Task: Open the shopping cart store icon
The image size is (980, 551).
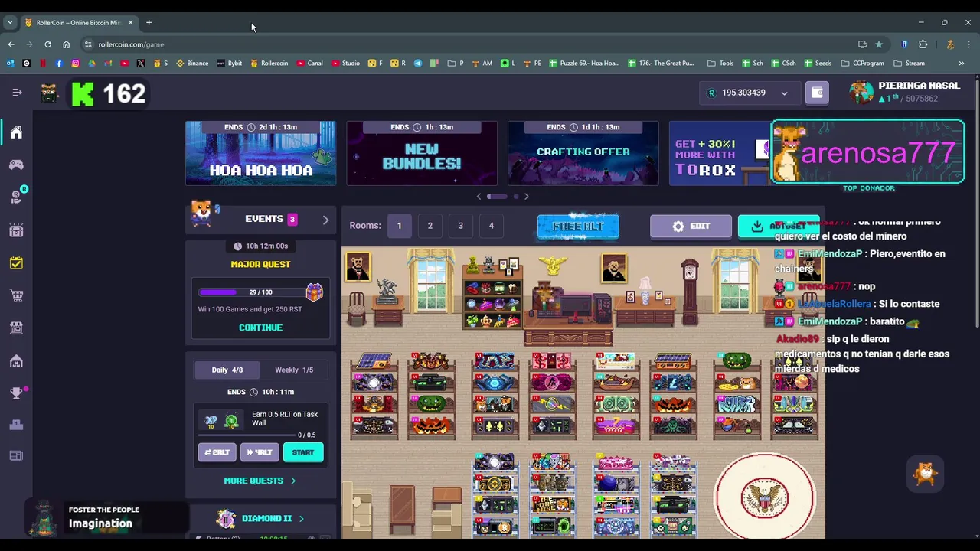Action: click(16, 295)
